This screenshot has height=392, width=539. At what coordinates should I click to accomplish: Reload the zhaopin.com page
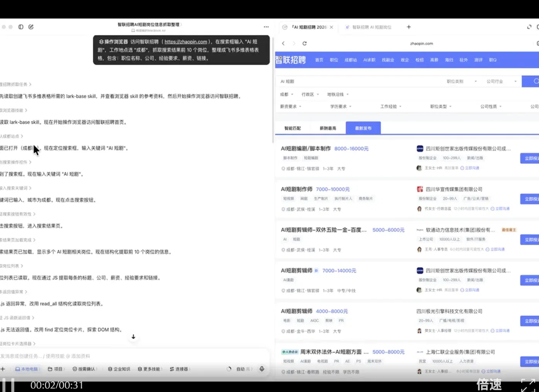304,44
